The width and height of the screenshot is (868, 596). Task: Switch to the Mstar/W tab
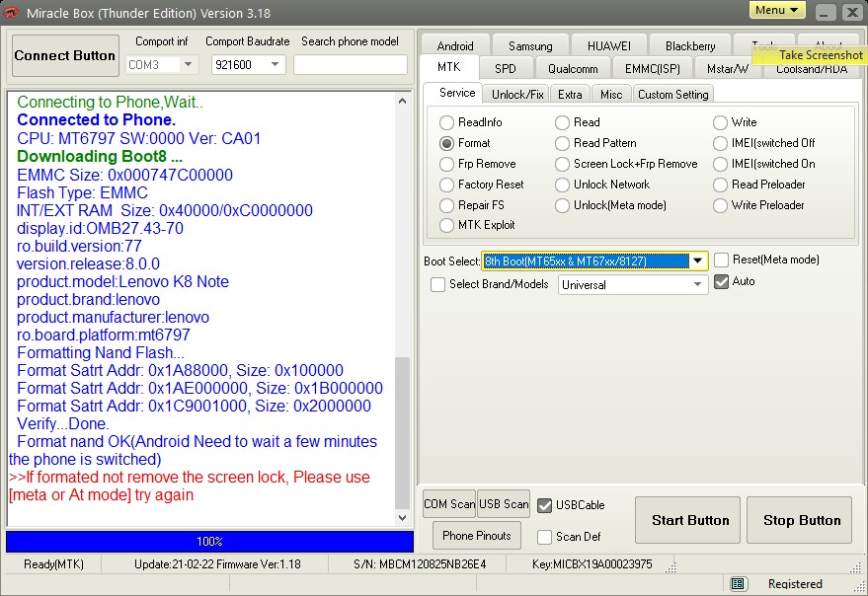pos(728,69)
